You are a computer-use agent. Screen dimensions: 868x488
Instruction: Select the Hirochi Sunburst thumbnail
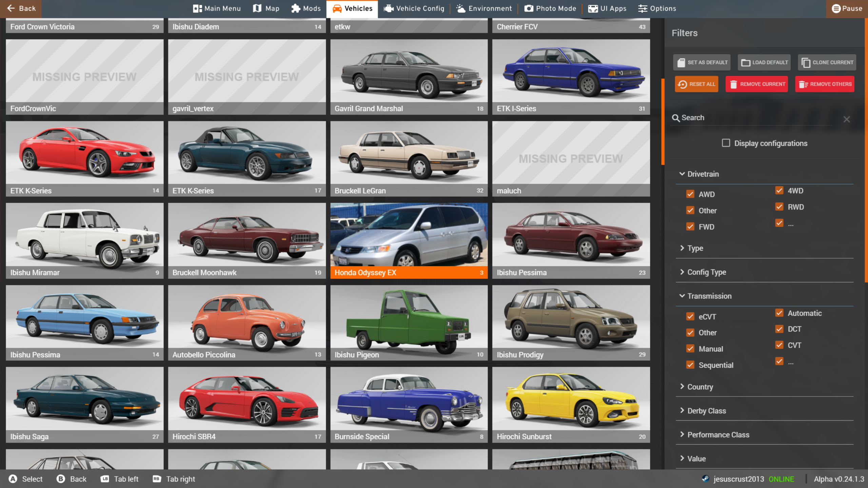tap(571, 405)
